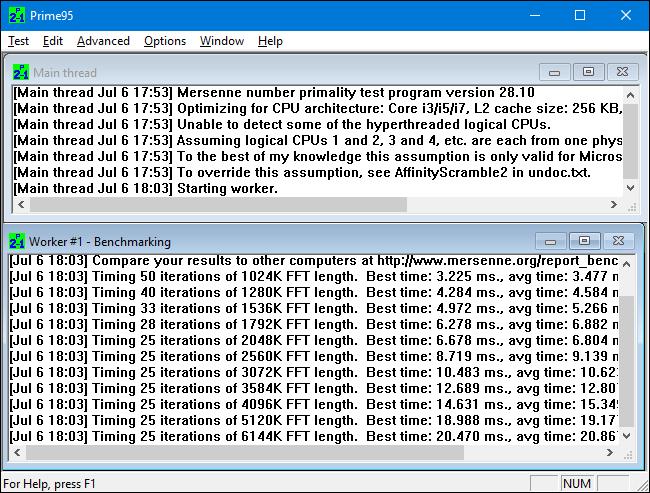Open the Help menu
650x493 pixels.
[x=270, y=41]
